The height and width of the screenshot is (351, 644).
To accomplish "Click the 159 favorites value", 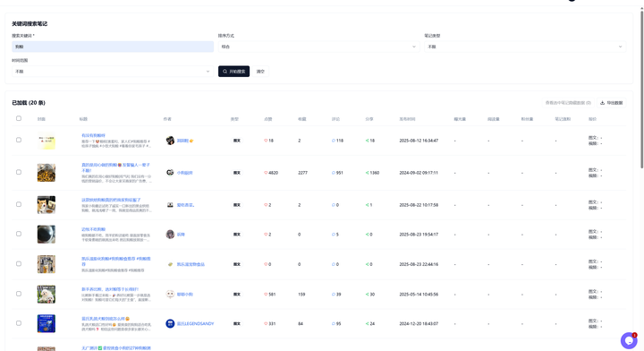I will point(301,295).
